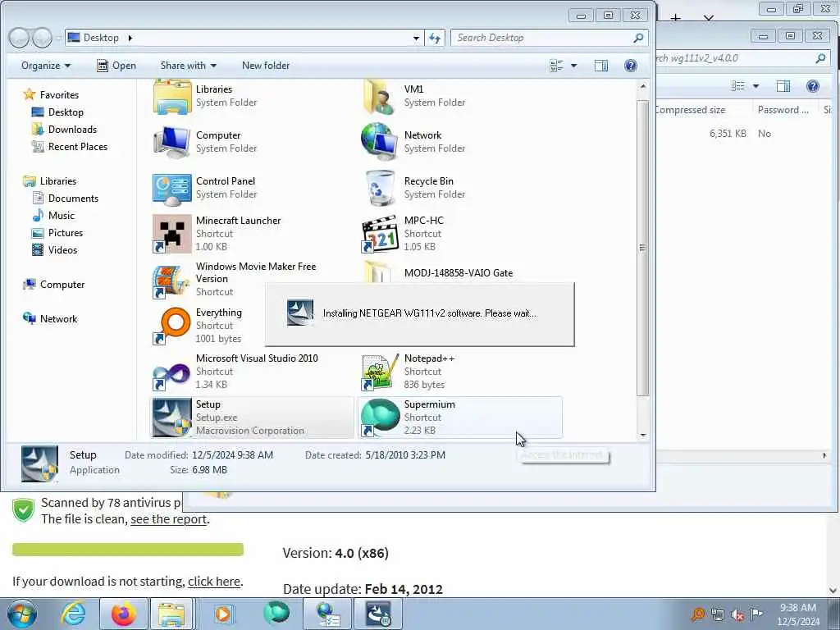Open Internet Explorer from the taskbar
This screenshot has width=840, height=630.
pyautogui.click(x=73, y=614)
